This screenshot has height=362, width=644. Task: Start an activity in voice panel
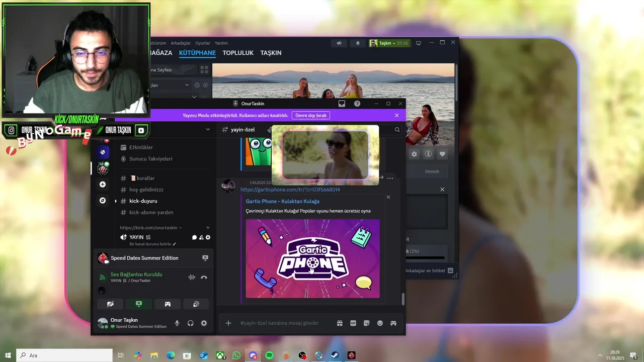168,304
